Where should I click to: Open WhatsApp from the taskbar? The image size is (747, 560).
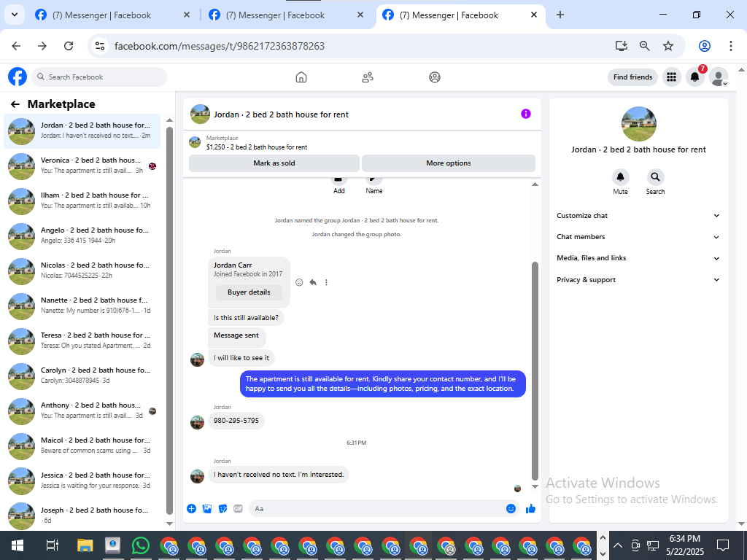tap(141, 545)
